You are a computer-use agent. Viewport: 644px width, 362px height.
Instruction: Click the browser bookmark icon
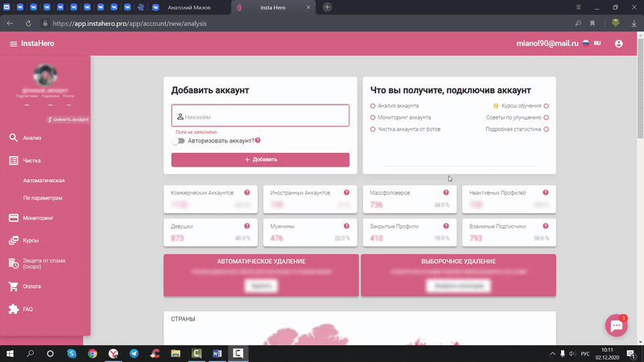click(x=592, y=23)
